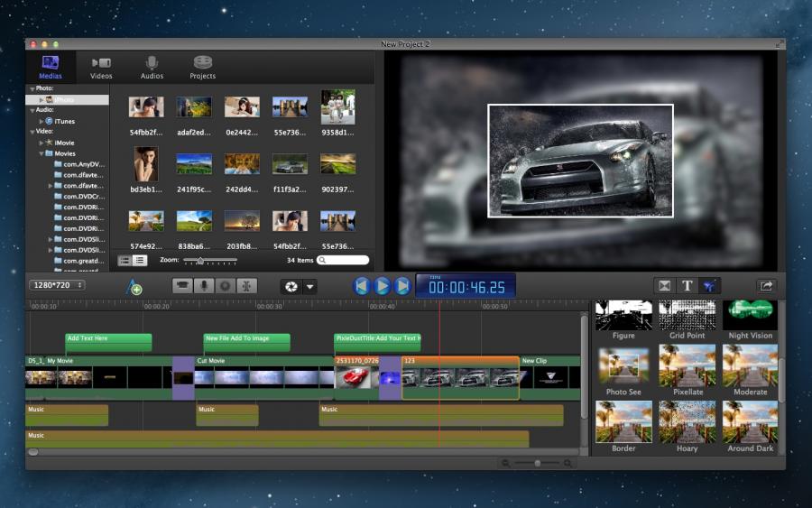This screenshot has height=508, width=812.
Task: Select the '123' clip on timeline
Action: (x=460, y=377)
